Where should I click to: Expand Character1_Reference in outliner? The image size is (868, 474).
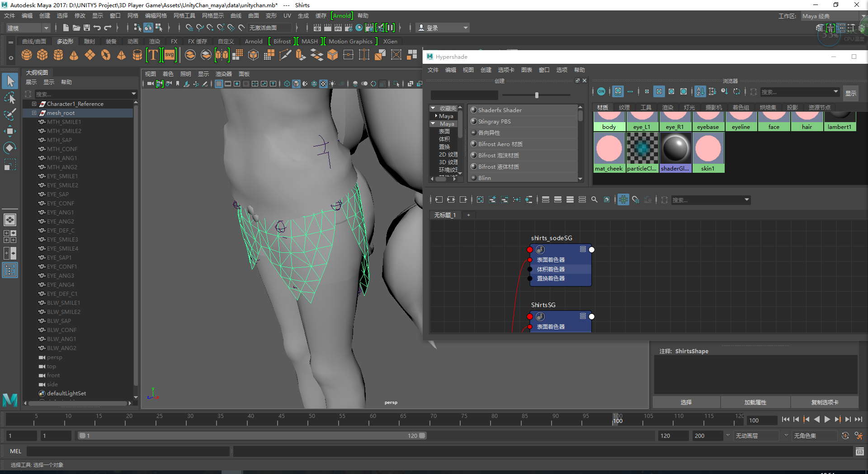tap(34, 104)
